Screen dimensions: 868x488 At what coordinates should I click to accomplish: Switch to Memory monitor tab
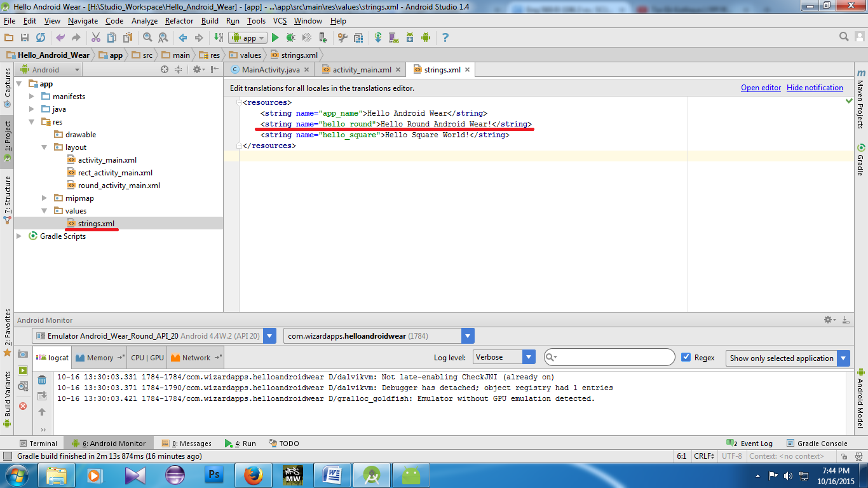click(100, 358)
